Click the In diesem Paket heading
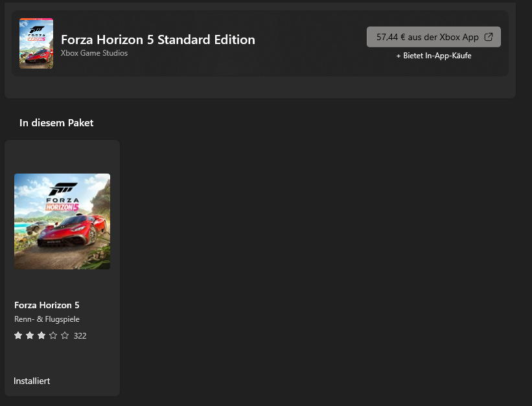Viewport: 532px width, 406px height. tap(56, 123)
